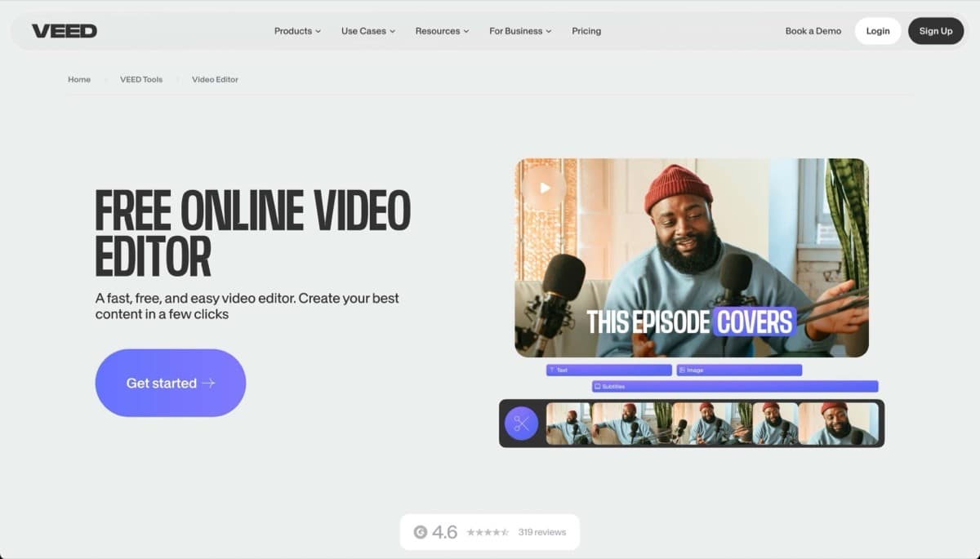Click the G2 logo in the rating badge

(x=420, y=531)
